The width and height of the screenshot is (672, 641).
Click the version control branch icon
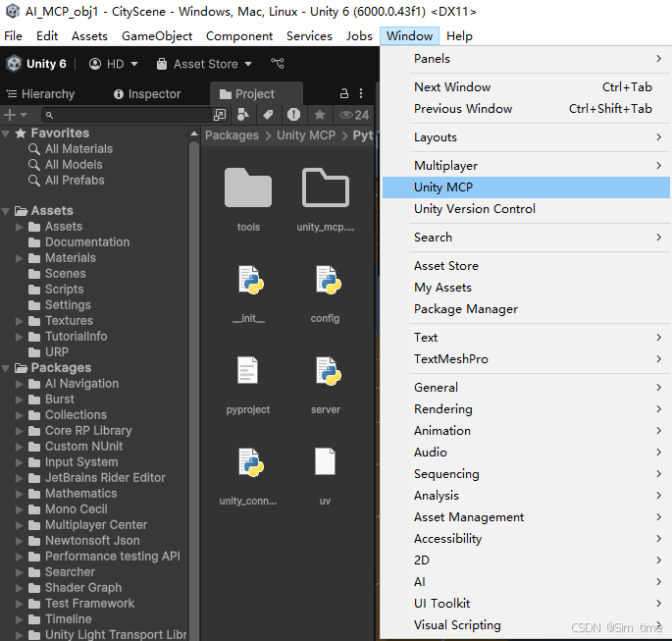pyautogui.click(x=278, y=64)
